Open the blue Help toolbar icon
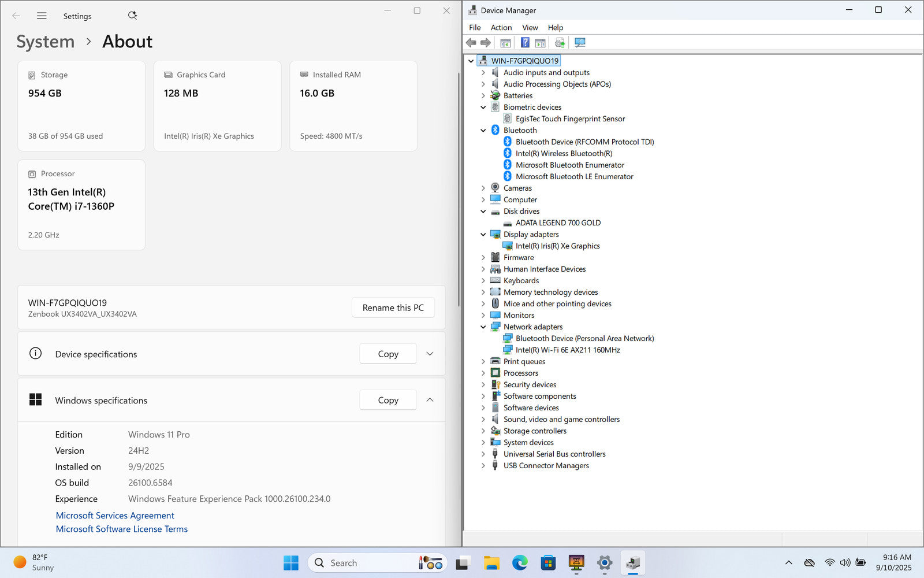This screenshot has width=924, height=578. pos(525,43)
